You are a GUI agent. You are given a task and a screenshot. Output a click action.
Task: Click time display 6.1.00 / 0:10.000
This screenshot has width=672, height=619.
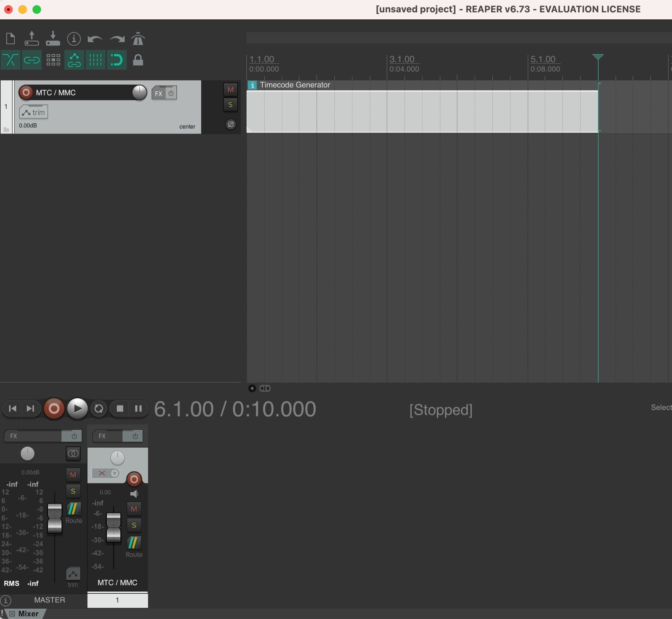235,409
